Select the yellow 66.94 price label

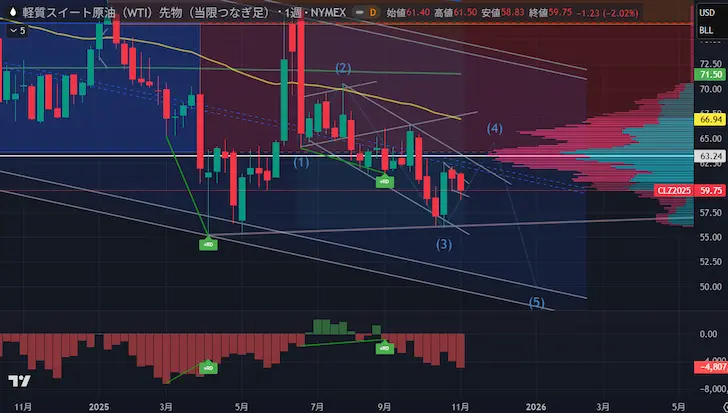click(x=711, y=119)
